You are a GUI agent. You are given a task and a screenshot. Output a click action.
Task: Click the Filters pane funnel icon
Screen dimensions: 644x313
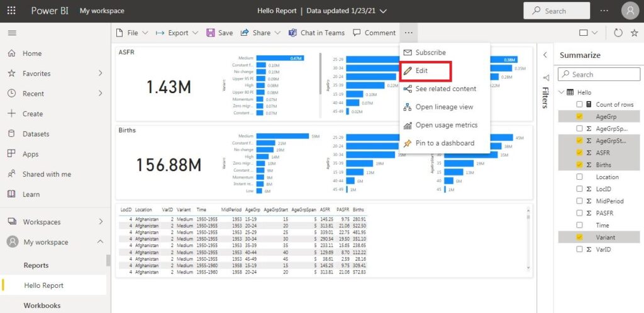[545, 77]
